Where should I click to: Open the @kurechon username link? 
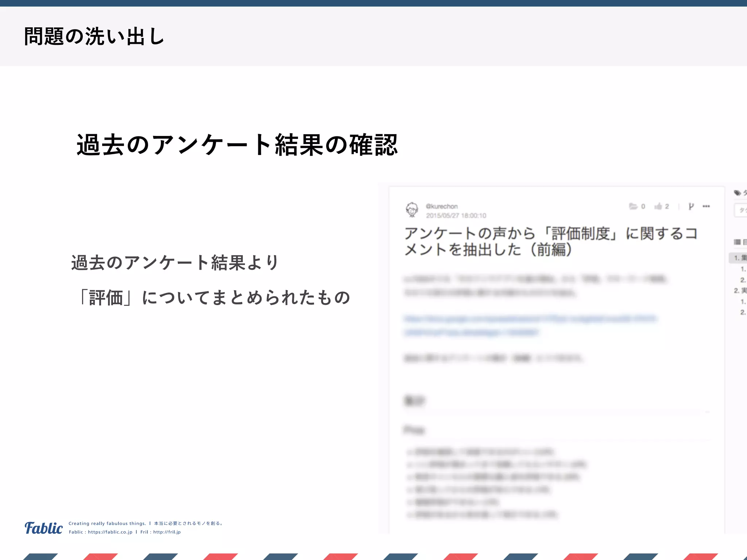click(x=441, y=206)
